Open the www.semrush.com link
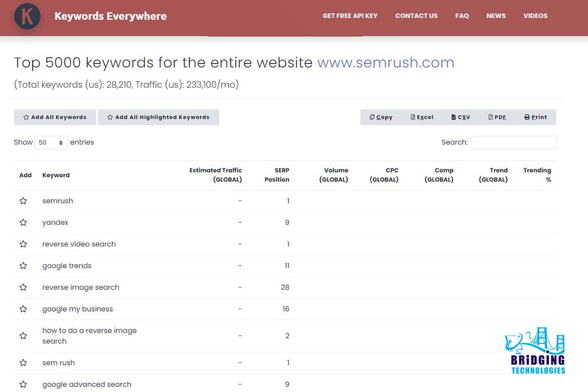The image size is (588, 392). point(386,63)
